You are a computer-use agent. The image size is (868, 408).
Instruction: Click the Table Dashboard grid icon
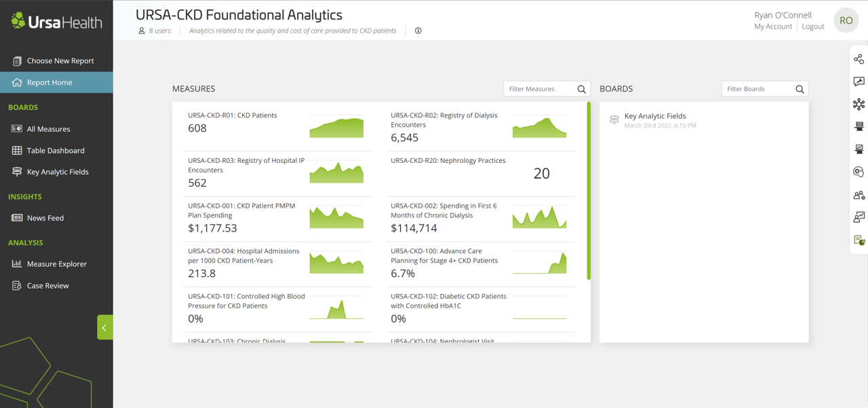(17, 150)
